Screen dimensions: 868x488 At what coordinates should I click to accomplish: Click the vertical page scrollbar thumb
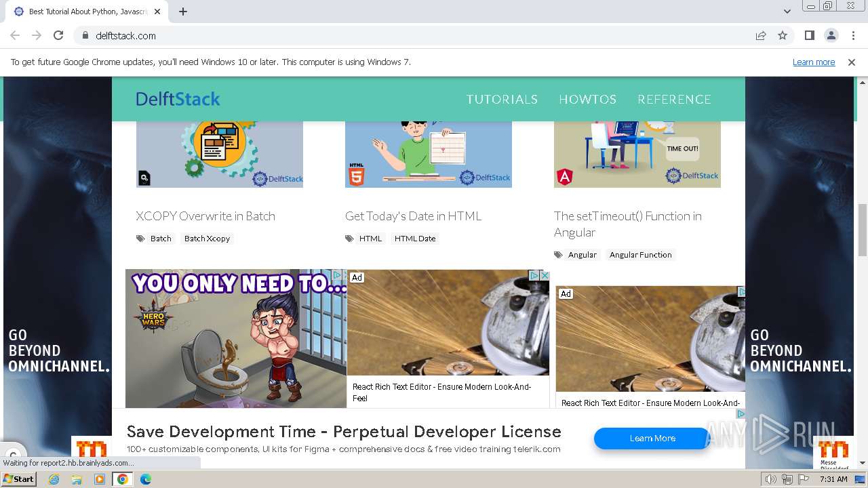(863, 230)
